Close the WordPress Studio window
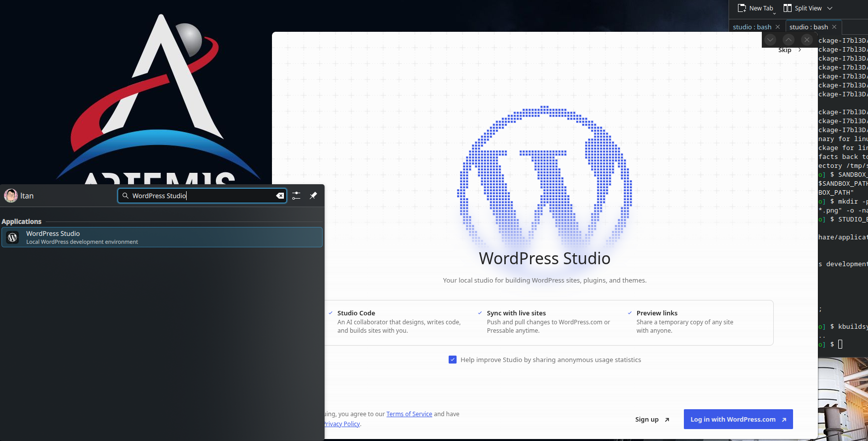 point(807,40)
